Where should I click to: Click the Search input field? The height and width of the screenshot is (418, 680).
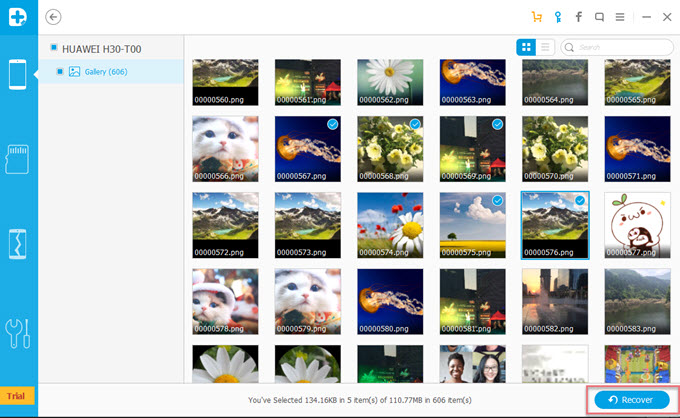point(622,47)
